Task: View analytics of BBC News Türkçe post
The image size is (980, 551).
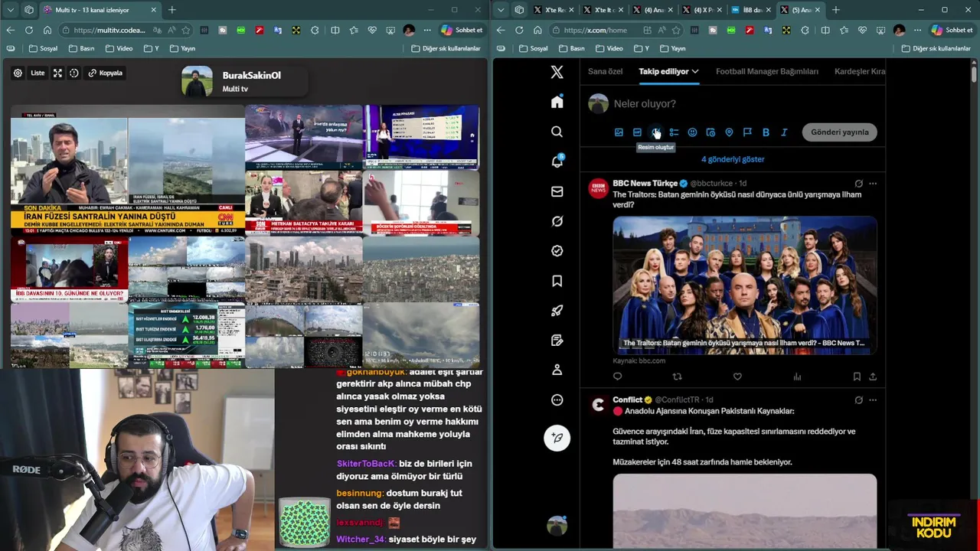Action: click(797, 377)
